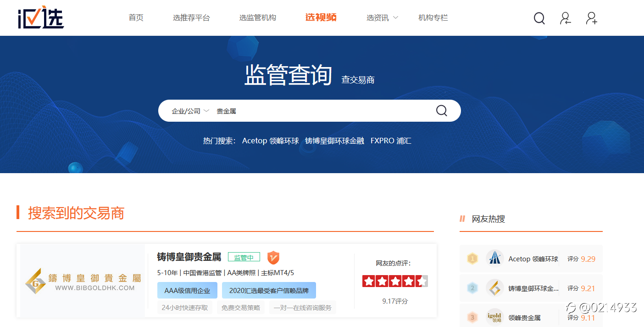Viewport: 644px width, 327px height.
Task: Focus the search field containing 贵金属
Action: (x=321, y=111)
